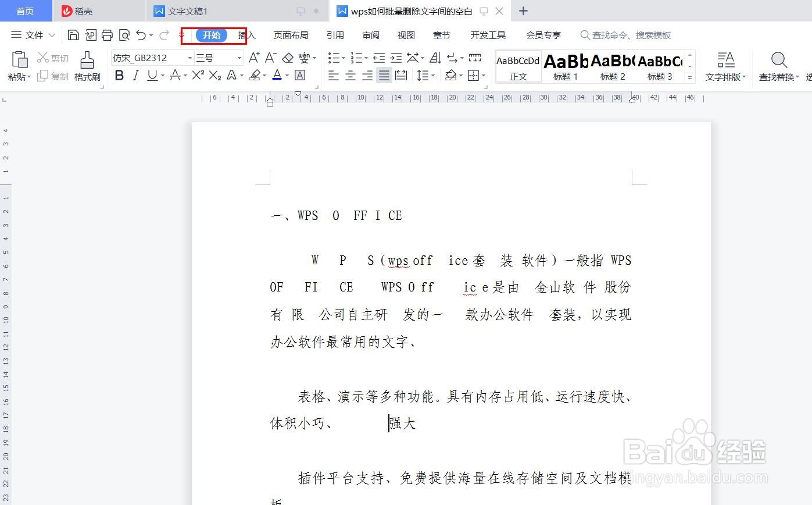
Task: Open Print Preview from quick toolbar
Action: click(124, 35)
